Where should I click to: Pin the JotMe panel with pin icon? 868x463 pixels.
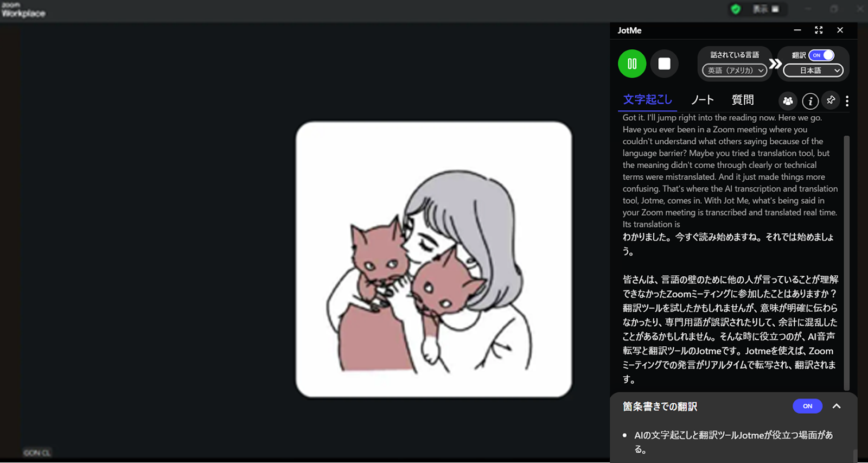[831, 100]
